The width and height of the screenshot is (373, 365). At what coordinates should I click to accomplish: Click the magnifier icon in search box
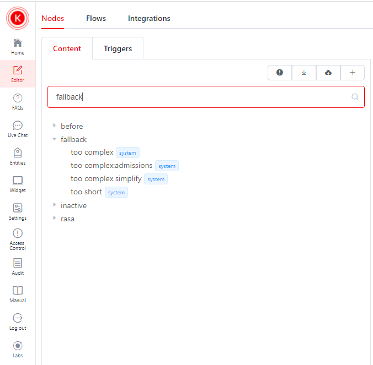pos(355,97)
